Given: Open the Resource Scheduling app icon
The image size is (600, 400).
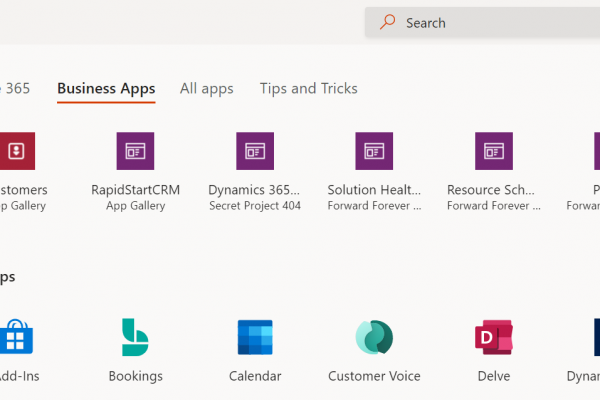Looking at the screenshot, I should pyautogui.click(x=494, y=151).
